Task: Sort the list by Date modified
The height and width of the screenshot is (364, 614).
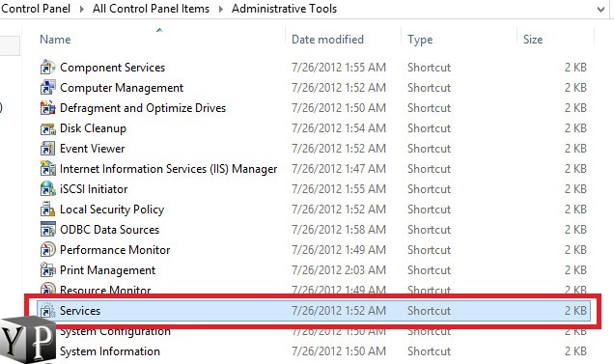Action: (x=327, y=40)
